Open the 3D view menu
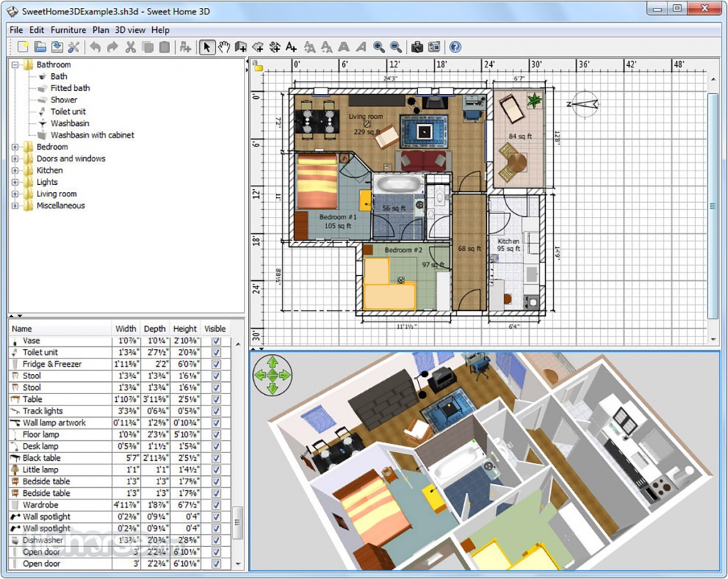 (x=130, y=30)
